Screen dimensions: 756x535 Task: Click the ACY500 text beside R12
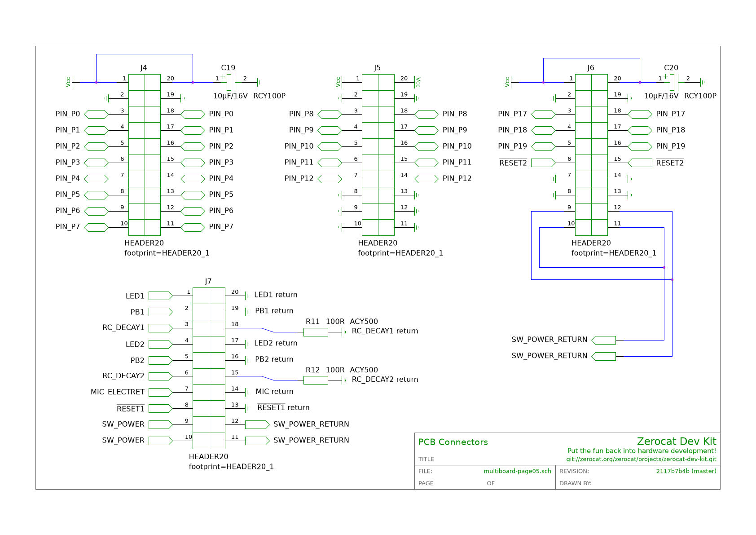point(364,370)
